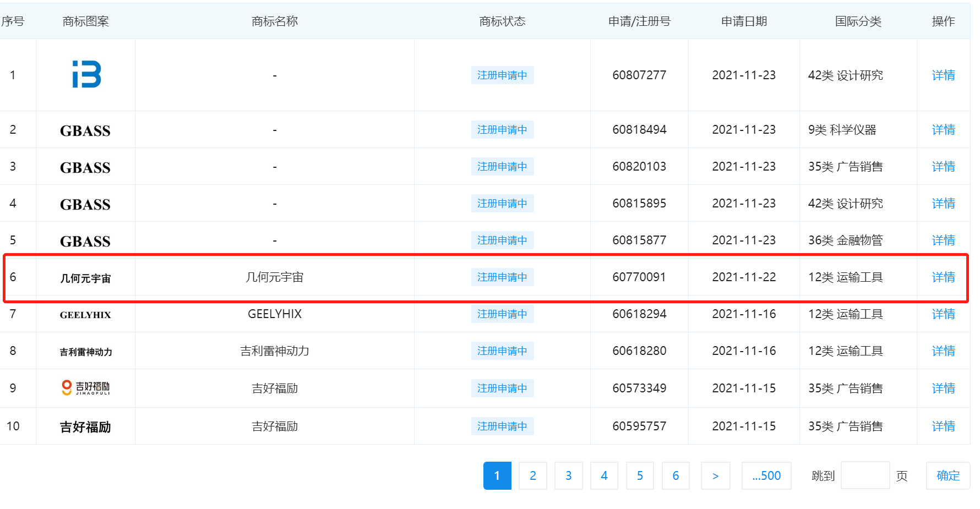Open 详情 for the 几何元宇宙 trademark

[x=943, y=277]
